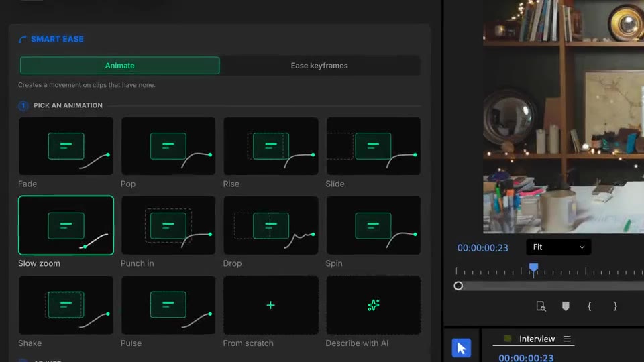Click the program monitor timecode 00:00:00:23

tap(482, 248)
